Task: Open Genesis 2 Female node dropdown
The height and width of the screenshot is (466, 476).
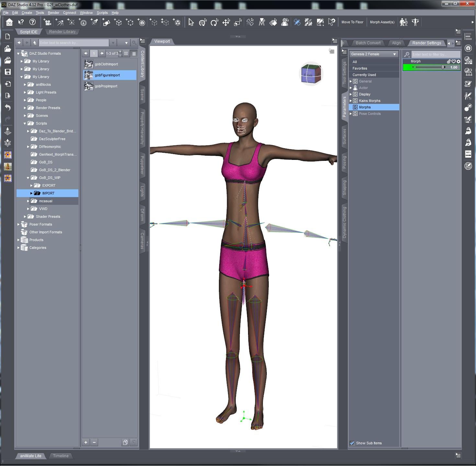Action: (374, 54)
